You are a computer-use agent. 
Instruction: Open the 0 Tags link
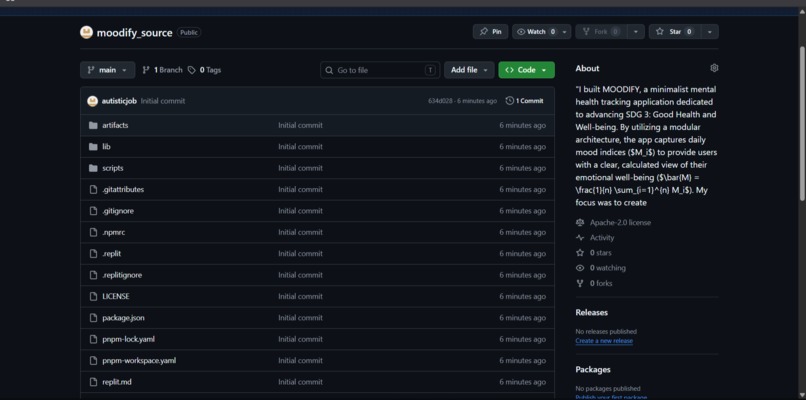(x=205, y=70)
